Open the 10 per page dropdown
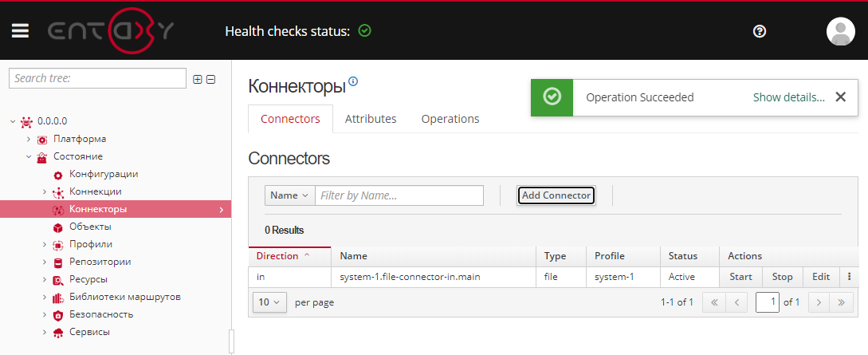868x355 pixels. tap(269, 302)
